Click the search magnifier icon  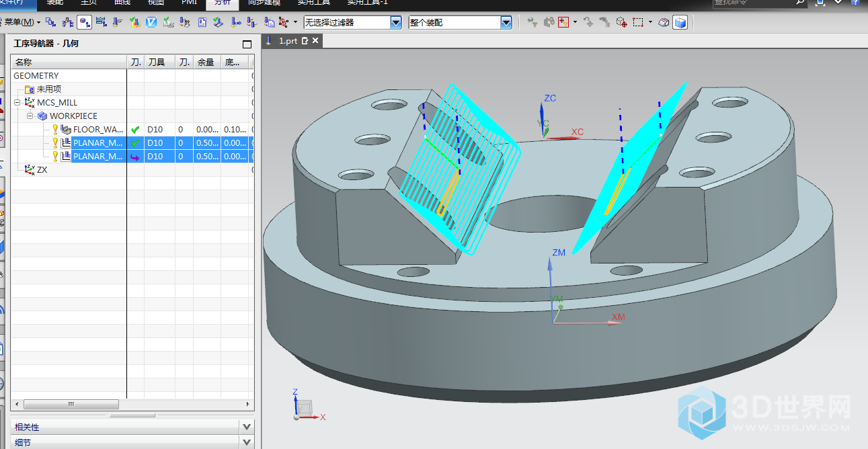(x=800, y=3)
